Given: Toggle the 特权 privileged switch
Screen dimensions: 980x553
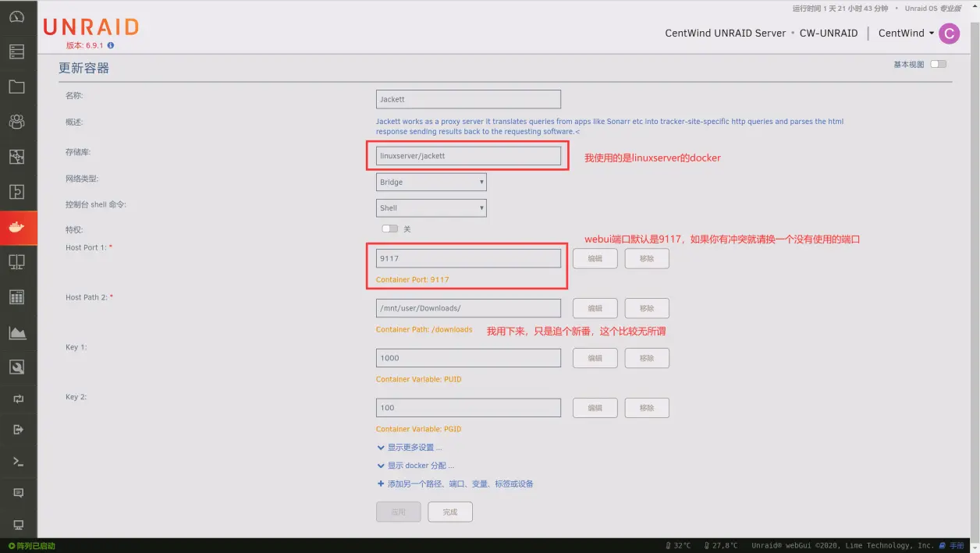Looking at the screenshot, I should tap(389, 229).
